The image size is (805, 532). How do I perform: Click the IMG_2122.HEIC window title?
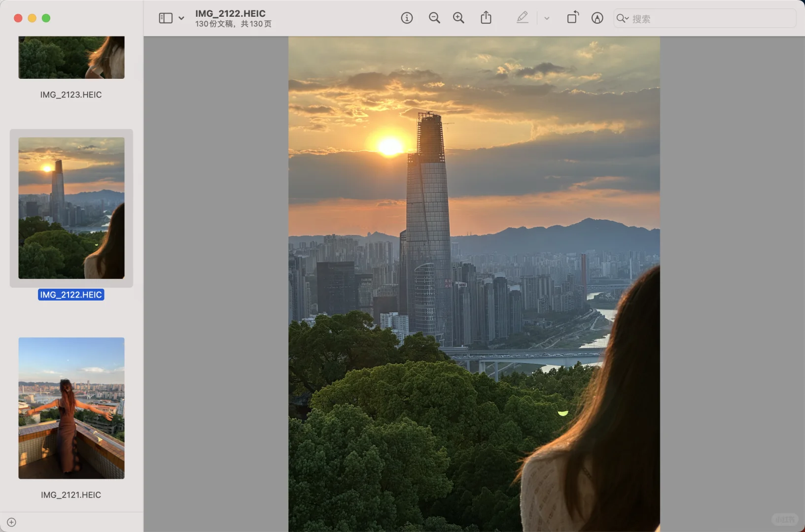230,13
